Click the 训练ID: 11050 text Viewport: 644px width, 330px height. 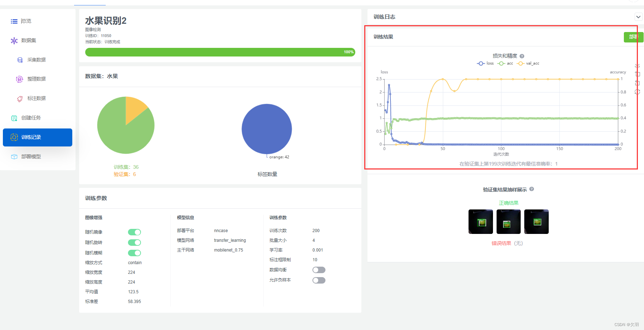pos(98,36)
